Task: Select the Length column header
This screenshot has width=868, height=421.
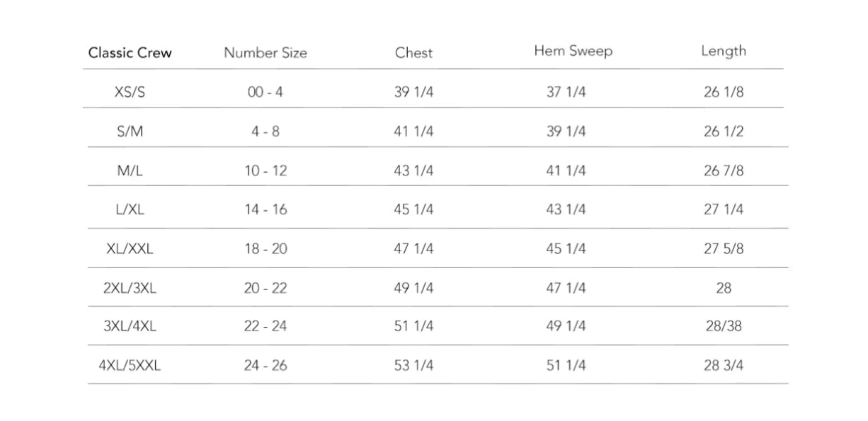Action: [723, 51]
